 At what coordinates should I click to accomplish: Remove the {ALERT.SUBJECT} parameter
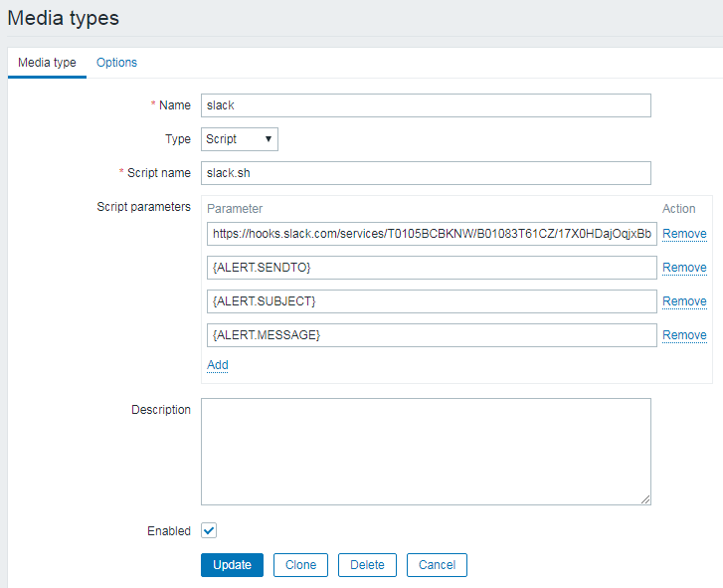pos(684,301)
